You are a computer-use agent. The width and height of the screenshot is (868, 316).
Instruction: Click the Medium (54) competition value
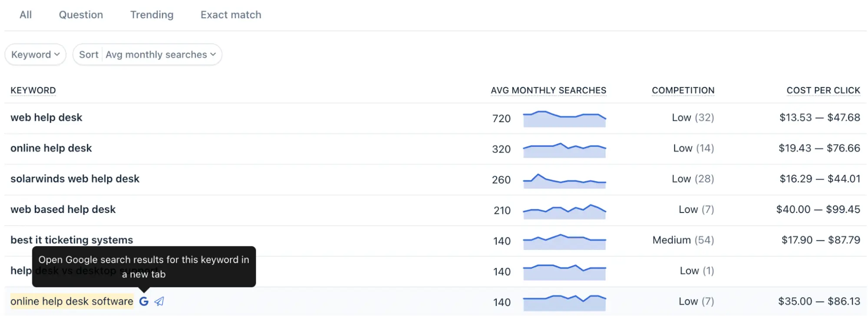tap(683, 240)
